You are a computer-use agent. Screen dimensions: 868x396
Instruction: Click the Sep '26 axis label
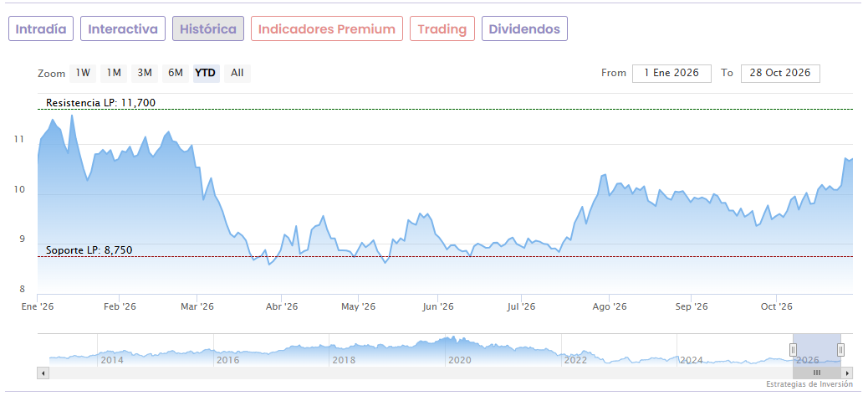click(692, 306)
